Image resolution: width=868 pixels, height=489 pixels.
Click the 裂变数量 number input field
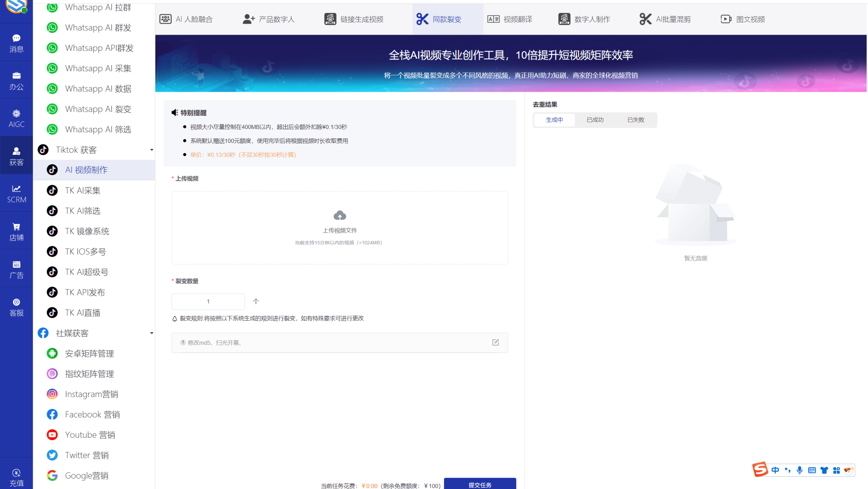pos(208,301)
